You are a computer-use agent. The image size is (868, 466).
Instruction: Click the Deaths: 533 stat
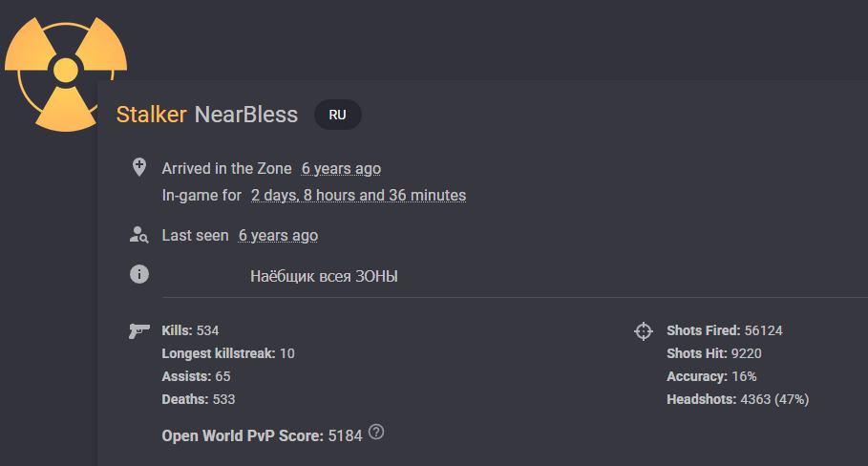[x=199, y=399]
